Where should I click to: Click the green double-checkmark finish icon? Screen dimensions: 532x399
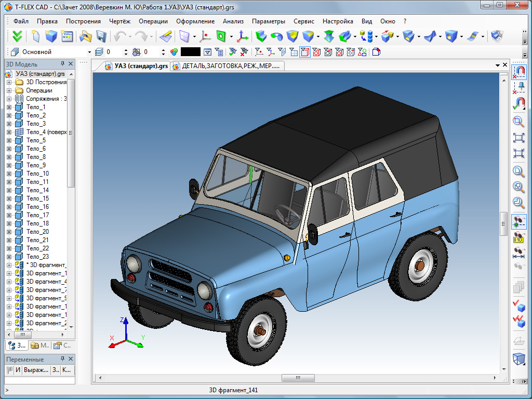[x=17, y=36]
